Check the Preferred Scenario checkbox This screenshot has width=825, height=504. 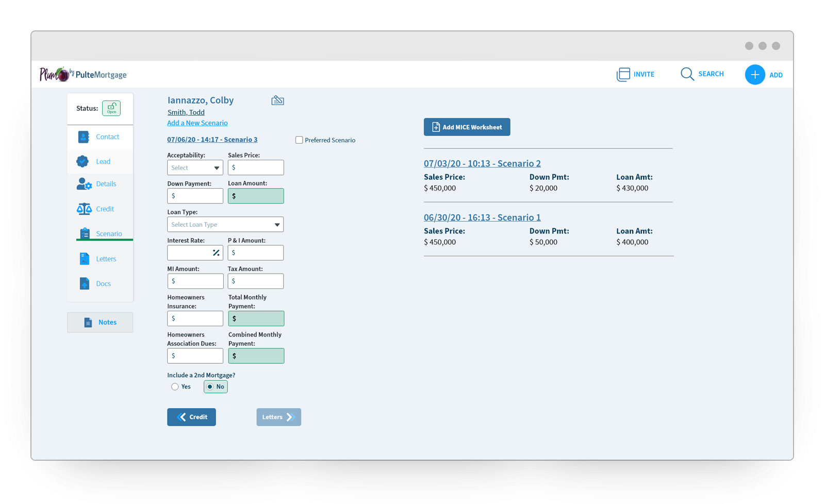[x=299, y=140]
